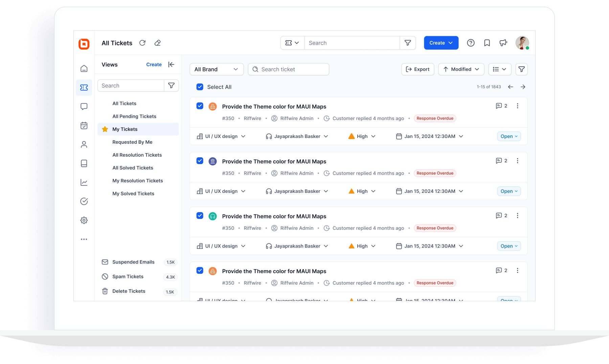Open the bookmark icon in the header
The height and width of the screenshot is (364, 609).
coord(487,43)
